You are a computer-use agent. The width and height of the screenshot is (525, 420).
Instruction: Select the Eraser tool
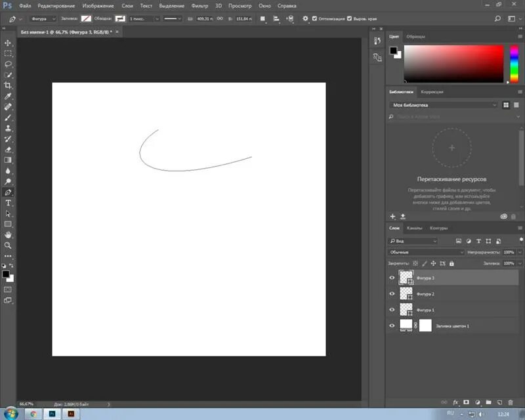8,150
